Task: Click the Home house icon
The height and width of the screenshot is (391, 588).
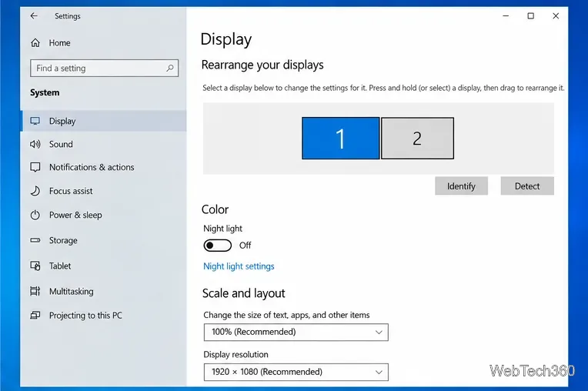Action: tap(35, 43)
